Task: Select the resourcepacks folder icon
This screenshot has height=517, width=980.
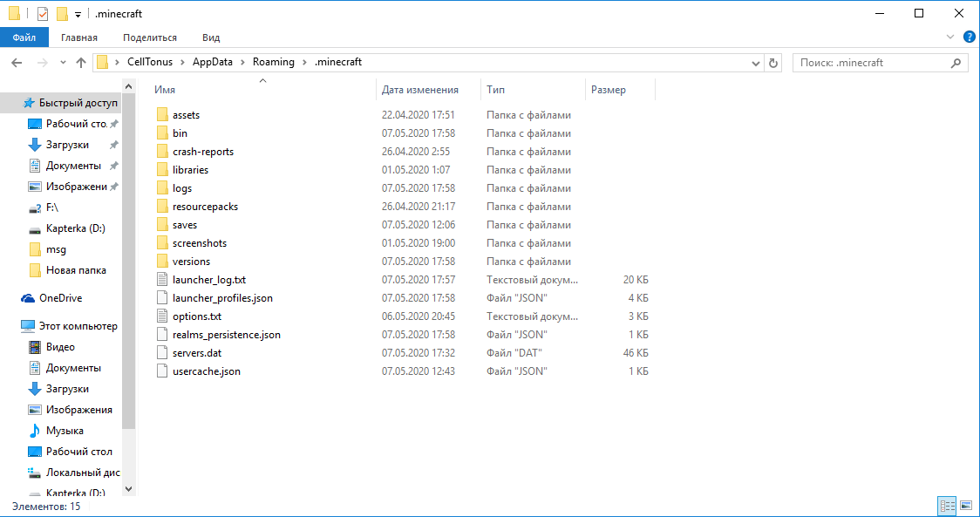Action: [162, 207]
